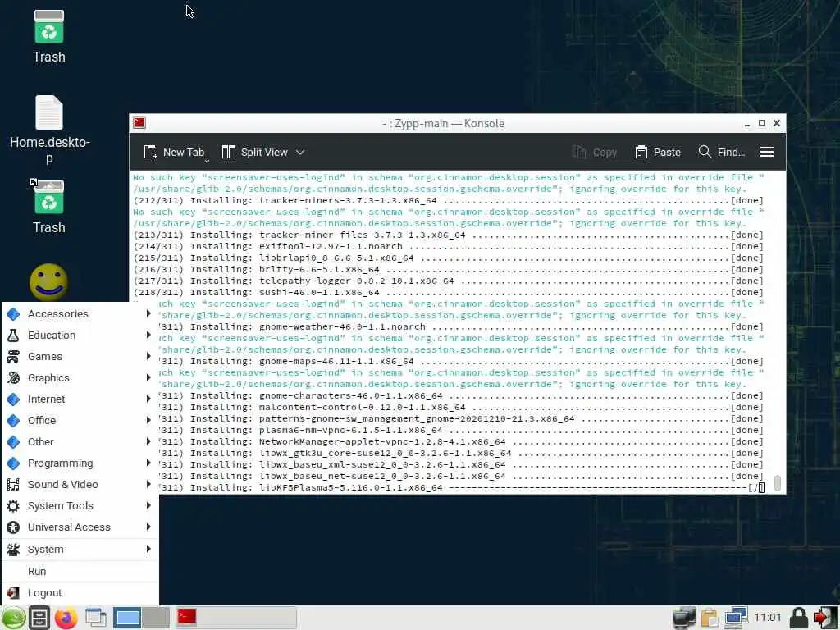Click the Konsole title bar text
The width and height of the screenshot is (840, 630).
click(443, 123)
